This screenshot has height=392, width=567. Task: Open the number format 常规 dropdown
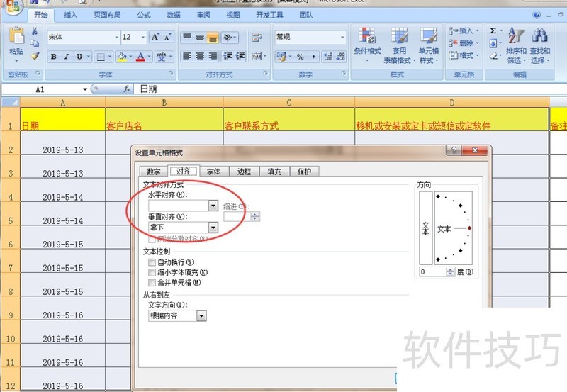[342, 38]
